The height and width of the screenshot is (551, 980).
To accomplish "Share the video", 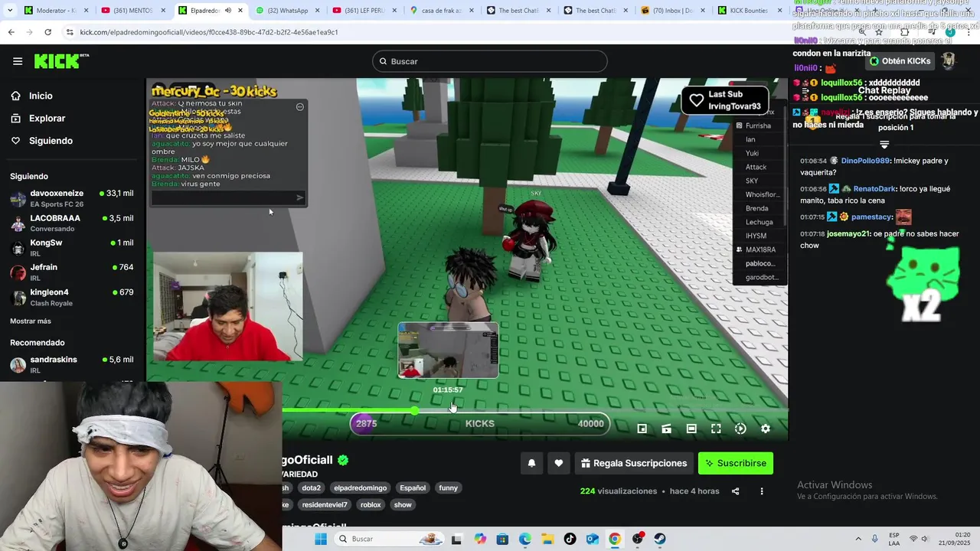I will [x=736, y=491].
